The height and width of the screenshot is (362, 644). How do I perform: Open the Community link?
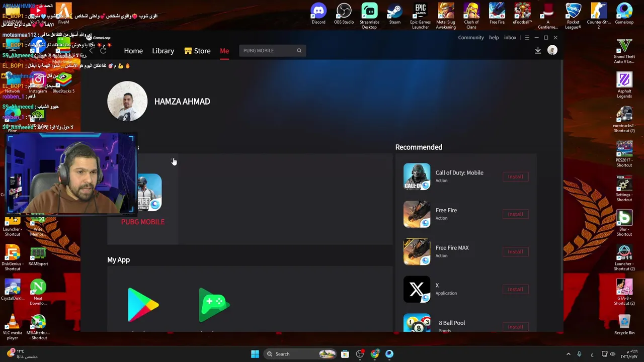point(471,38)
